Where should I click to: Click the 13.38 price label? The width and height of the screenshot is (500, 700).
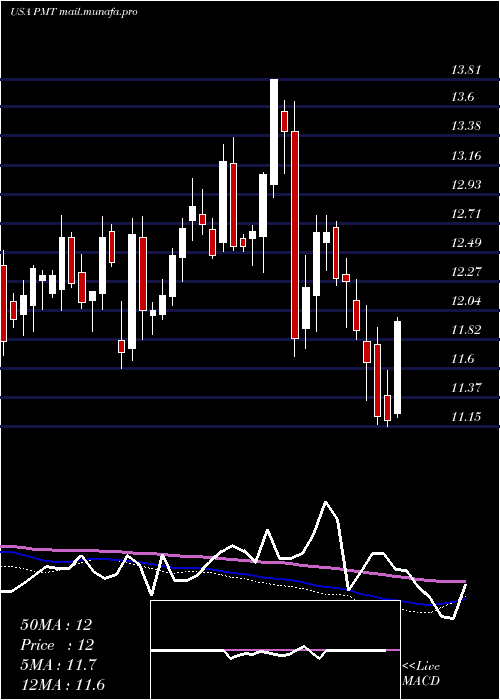pos(466,126)
